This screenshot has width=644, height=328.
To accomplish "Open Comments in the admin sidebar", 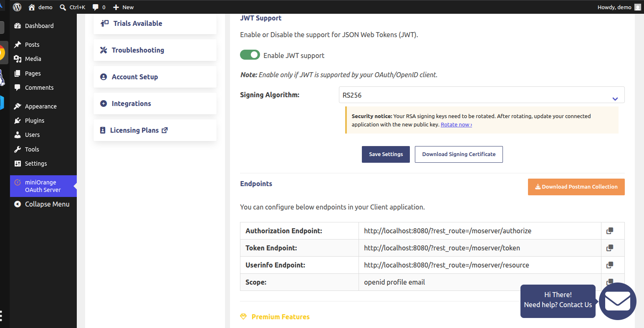I will [x=43, y=88].
